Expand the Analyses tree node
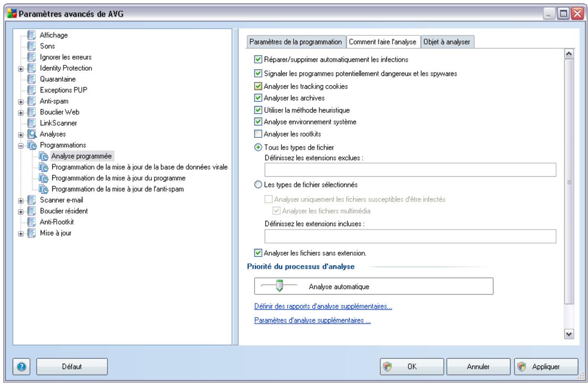The image size is (588, 384). (21, 134)
